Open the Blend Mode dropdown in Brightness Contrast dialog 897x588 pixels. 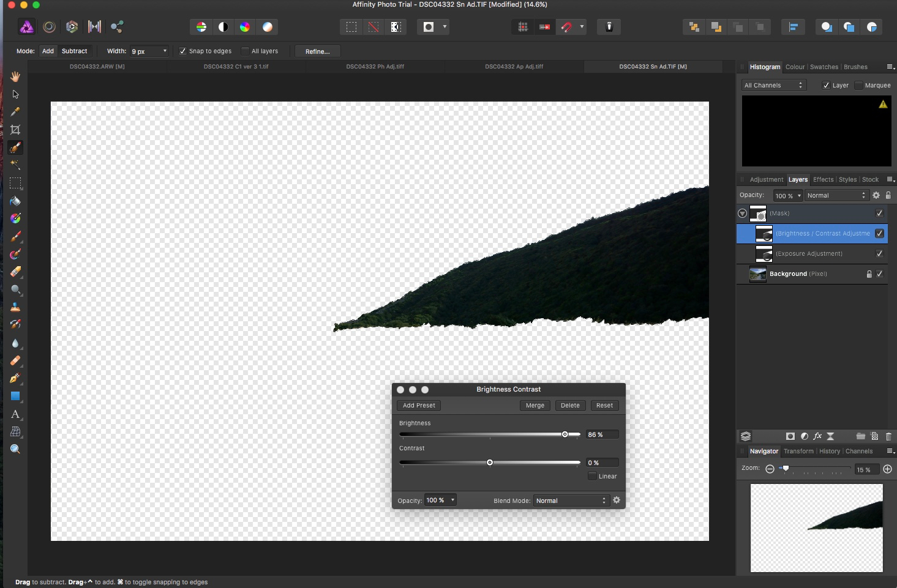click(571, 501)
